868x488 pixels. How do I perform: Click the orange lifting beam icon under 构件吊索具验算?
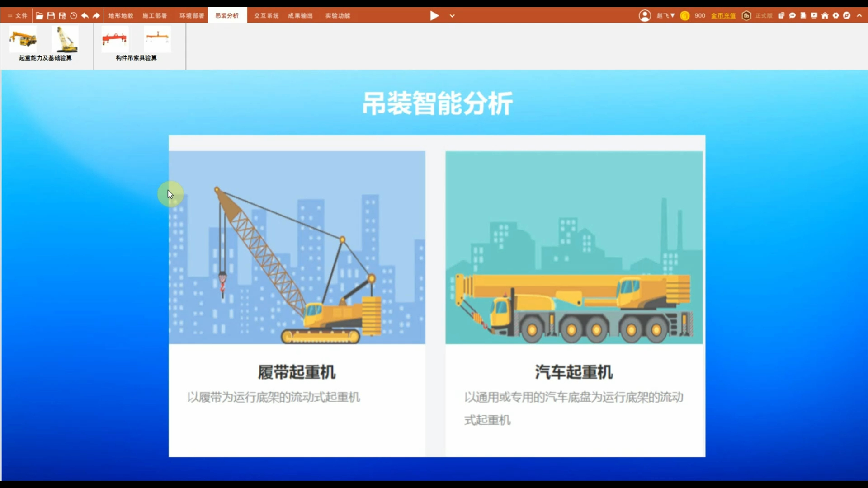[x=157, y=39]
